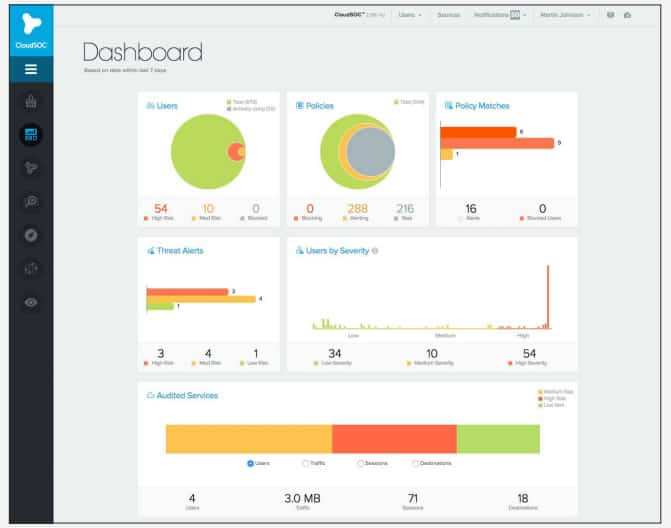Open the flag-shaped sidebar icon

[31, 168]
